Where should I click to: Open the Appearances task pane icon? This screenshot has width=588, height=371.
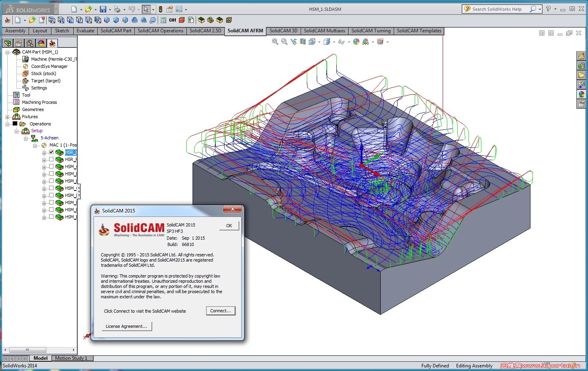coord(581,94)
